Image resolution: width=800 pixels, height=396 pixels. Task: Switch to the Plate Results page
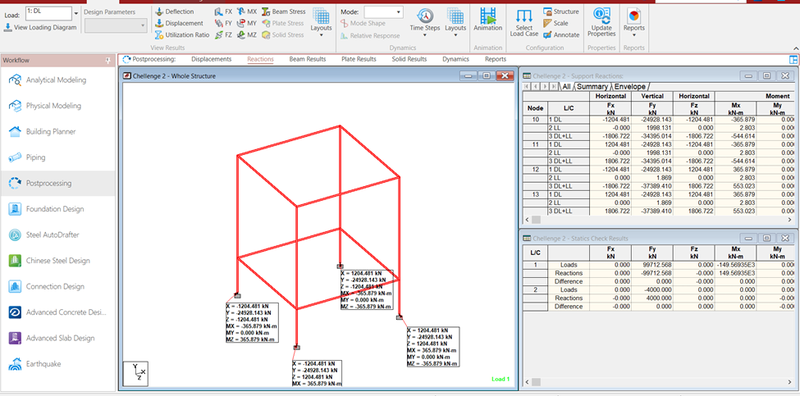(x=359, y=59)
